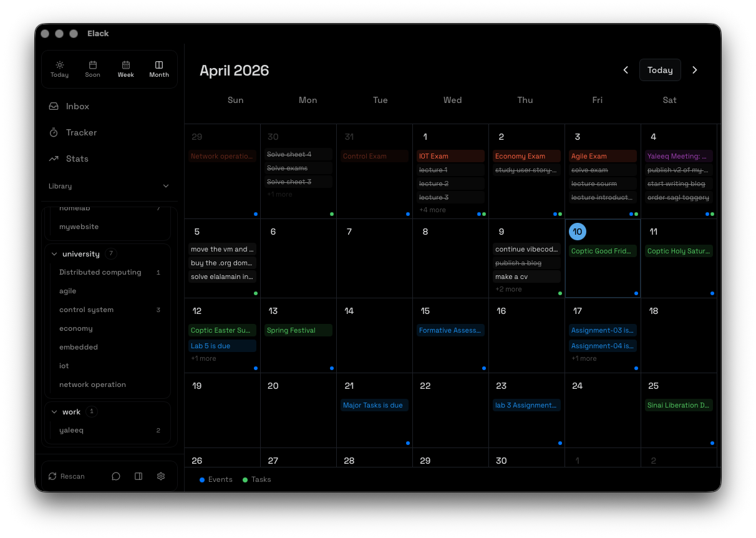Open the 'Major Tasks is due' event

click(373, 406)
